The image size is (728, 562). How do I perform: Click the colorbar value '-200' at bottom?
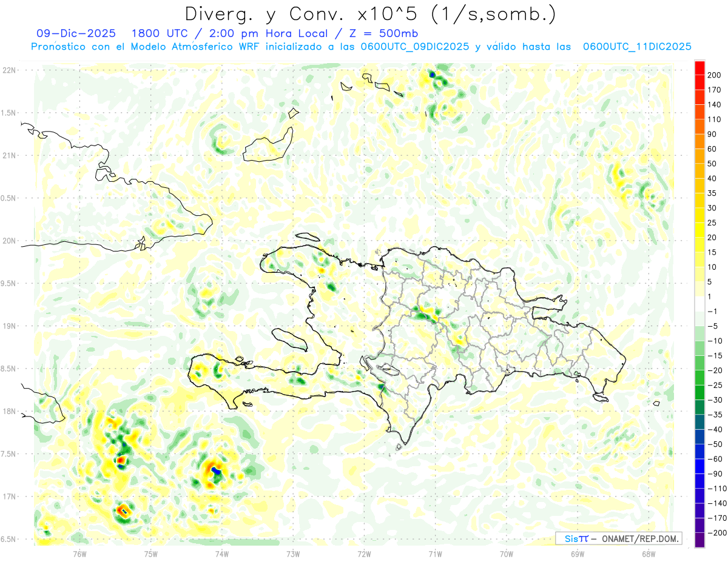click(x=717, y=534)
